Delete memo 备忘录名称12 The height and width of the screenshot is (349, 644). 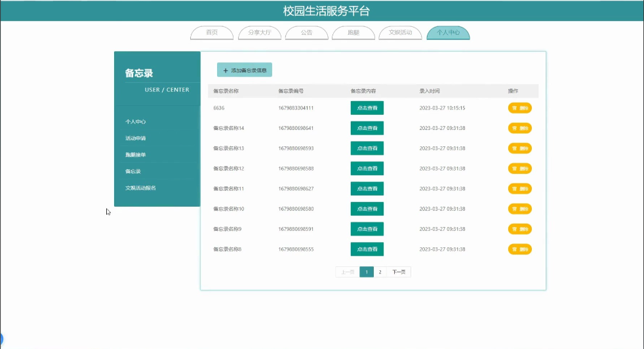click(x=519, y=168)
